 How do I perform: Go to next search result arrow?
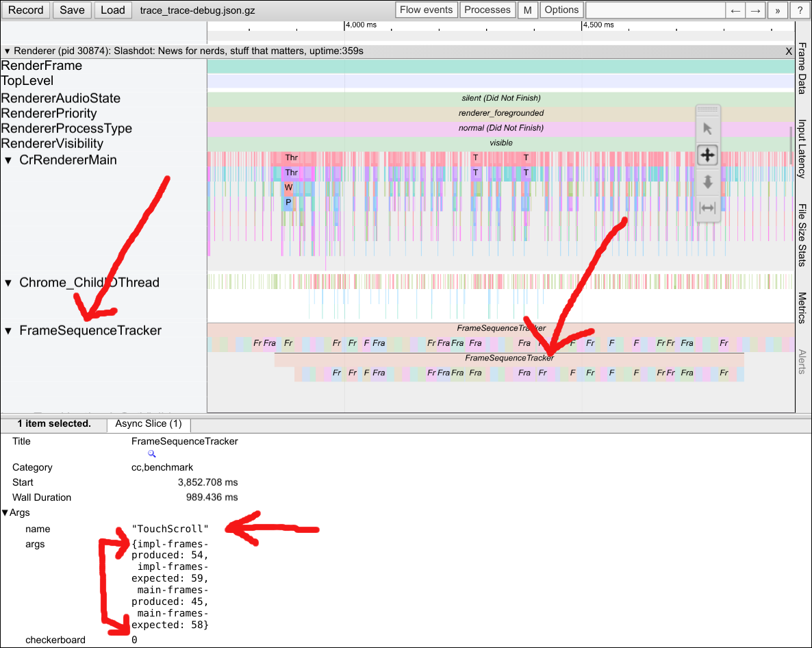point(755,10)
